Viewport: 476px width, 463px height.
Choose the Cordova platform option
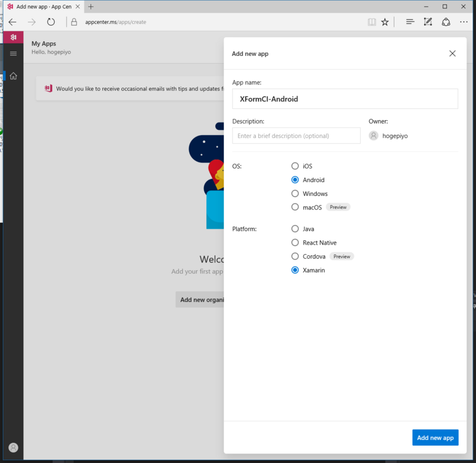[295, 256]
